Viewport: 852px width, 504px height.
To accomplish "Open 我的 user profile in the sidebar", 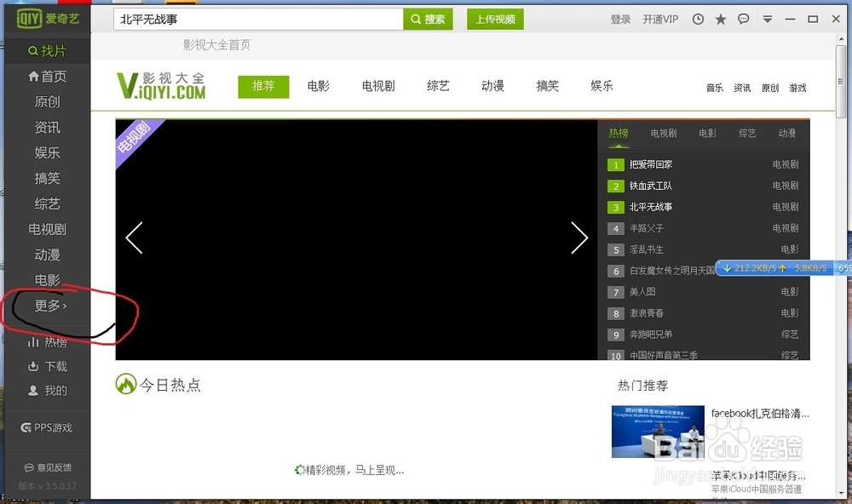I will pos(48,391).
